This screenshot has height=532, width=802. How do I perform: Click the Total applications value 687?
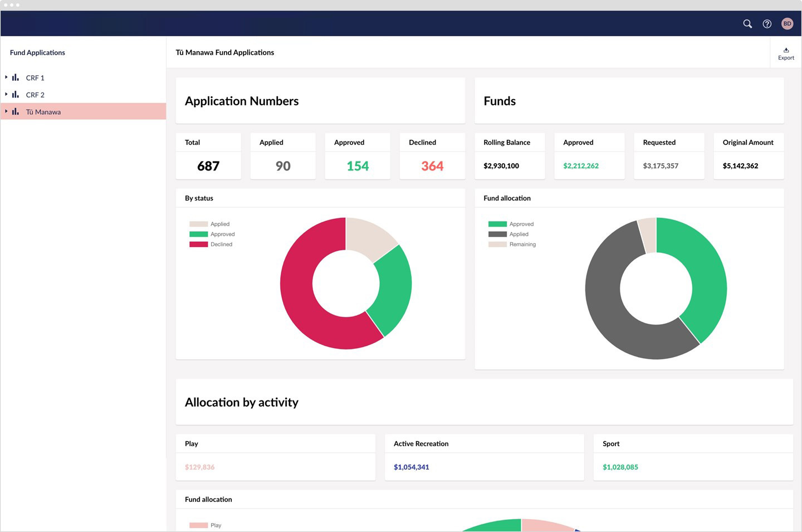coord(208,166)
